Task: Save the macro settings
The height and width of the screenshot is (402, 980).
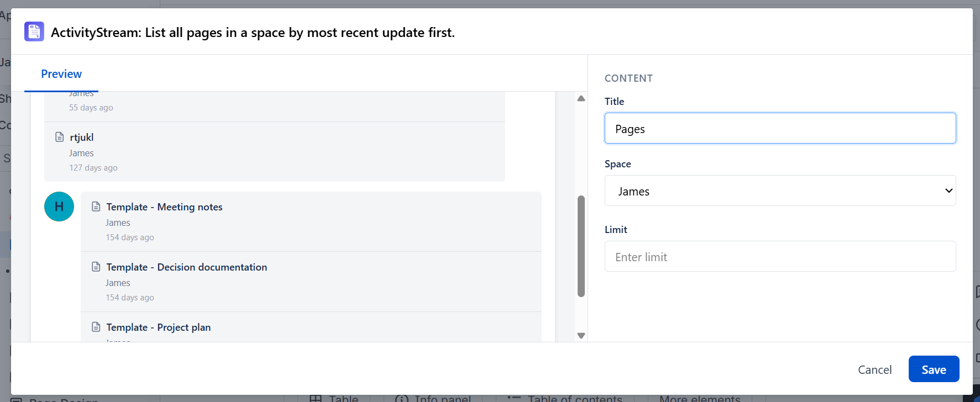Action: pyautogui.click(x=934, y=369)
